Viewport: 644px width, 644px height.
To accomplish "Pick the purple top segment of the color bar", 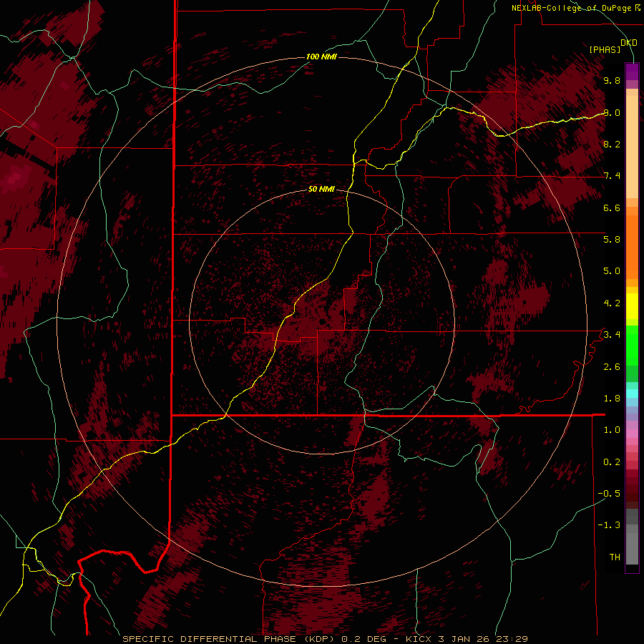I will (632, 72).
